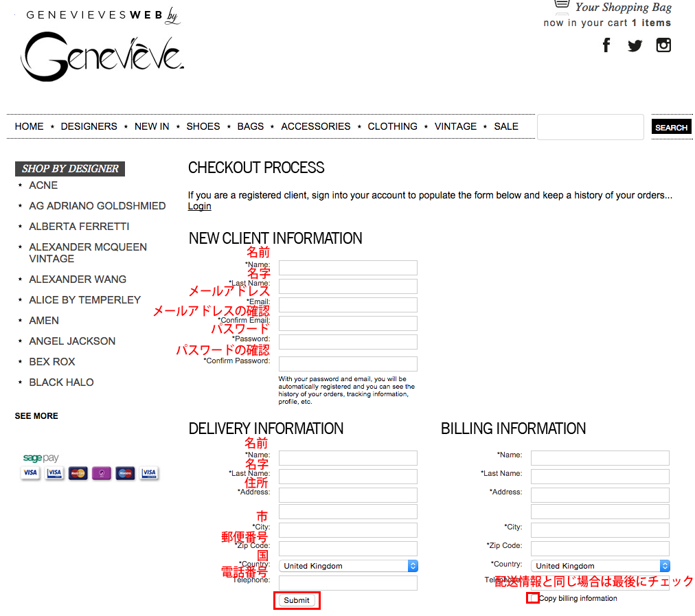
Task: Open the Twitter bird icon
Action: point(635,45)
